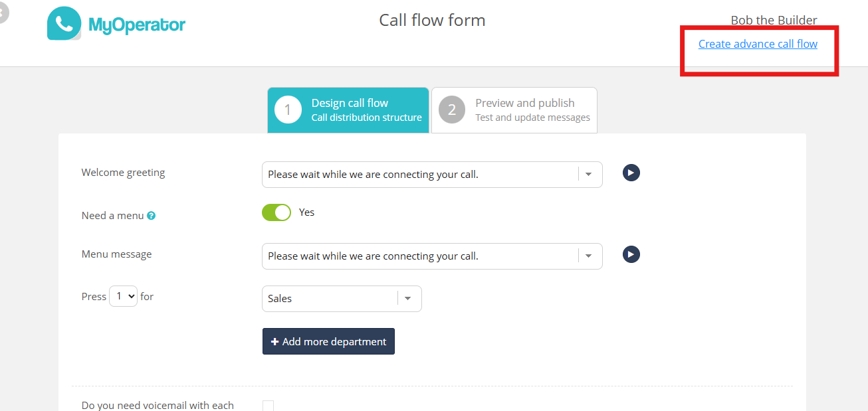Open the Press digit number selector
This screenshot has width=868, height=411.
point(123,296)
